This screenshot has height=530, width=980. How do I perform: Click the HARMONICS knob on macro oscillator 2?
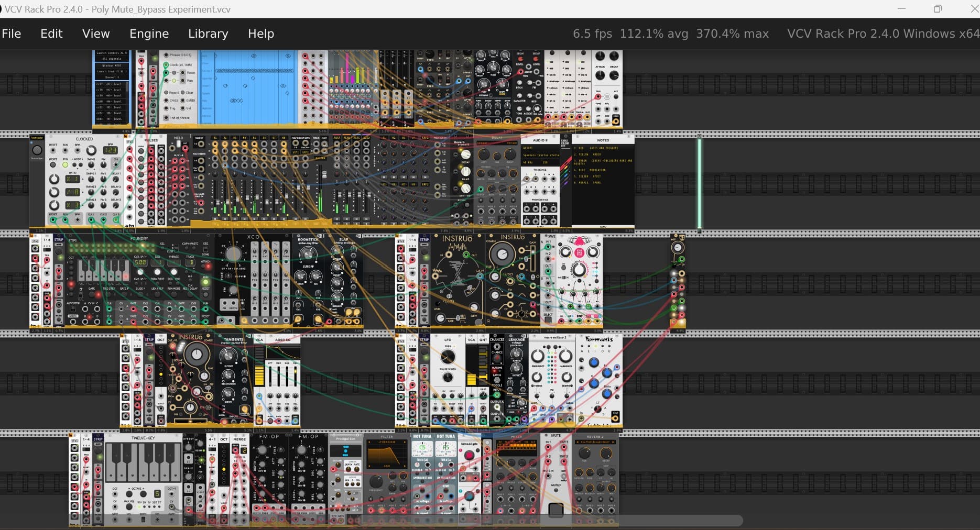pos(565,357)
